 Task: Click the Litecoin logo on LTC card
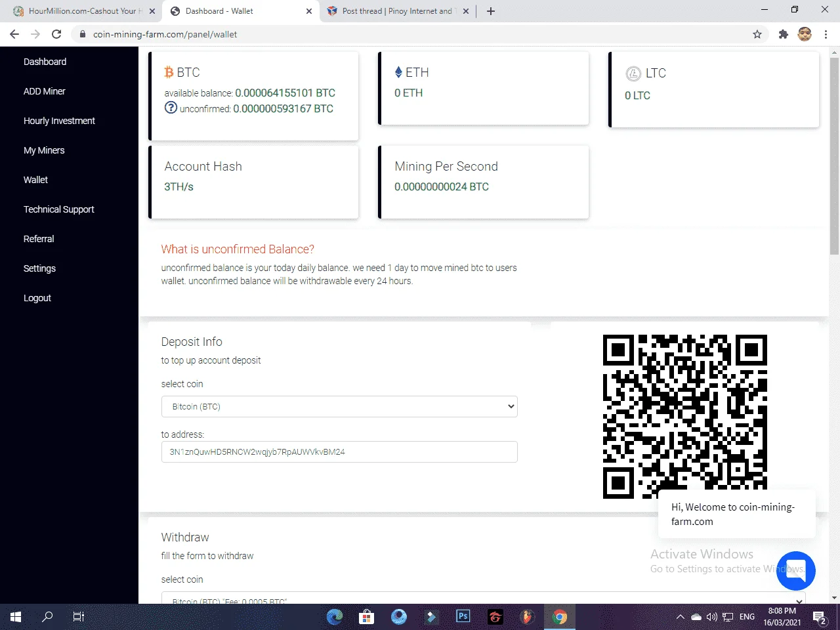point(633,73)
